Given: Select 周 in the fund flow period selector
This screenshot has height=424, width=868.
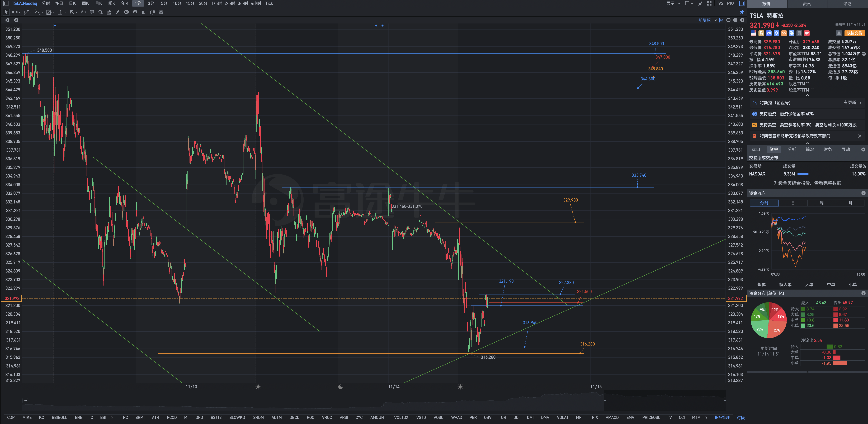Looking at the screenshot, I should click(x=822, y=203).
